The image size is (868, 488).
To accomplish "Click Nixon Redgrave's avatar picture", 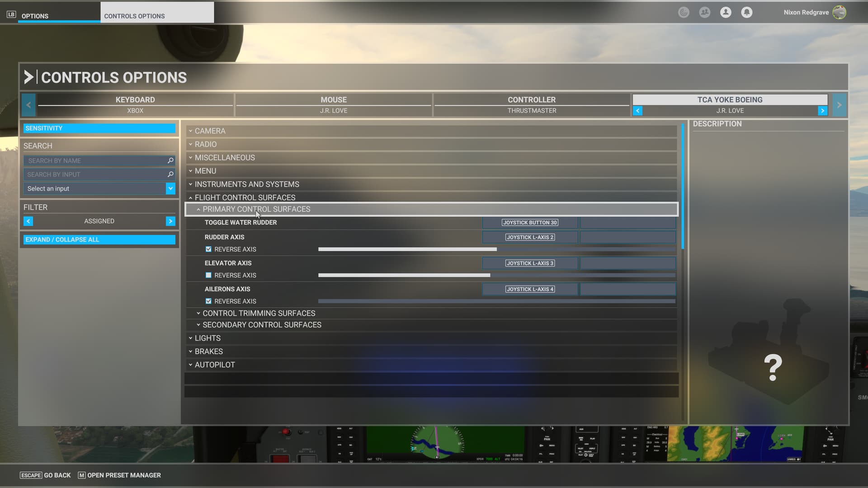I will (840, 12).
